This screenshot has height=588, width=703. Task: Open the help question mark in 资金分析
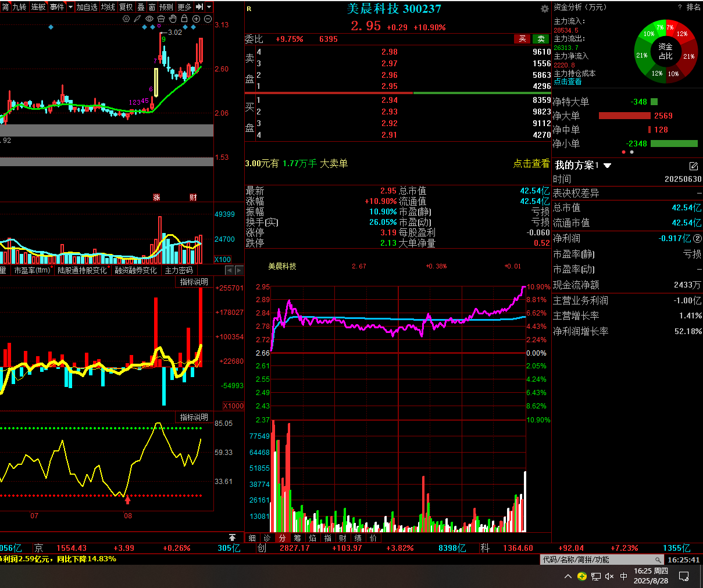click(680, 7)
